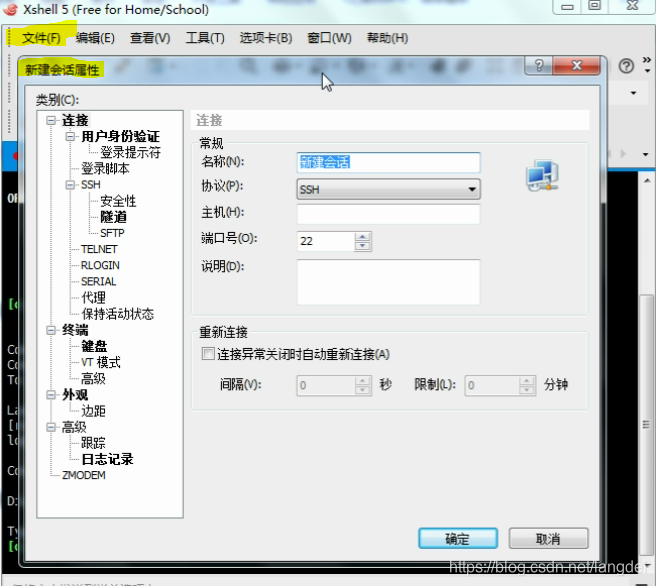656x586 pixels.
Task: Select 安全性 under SSH
Action: [x=118, y=201]
